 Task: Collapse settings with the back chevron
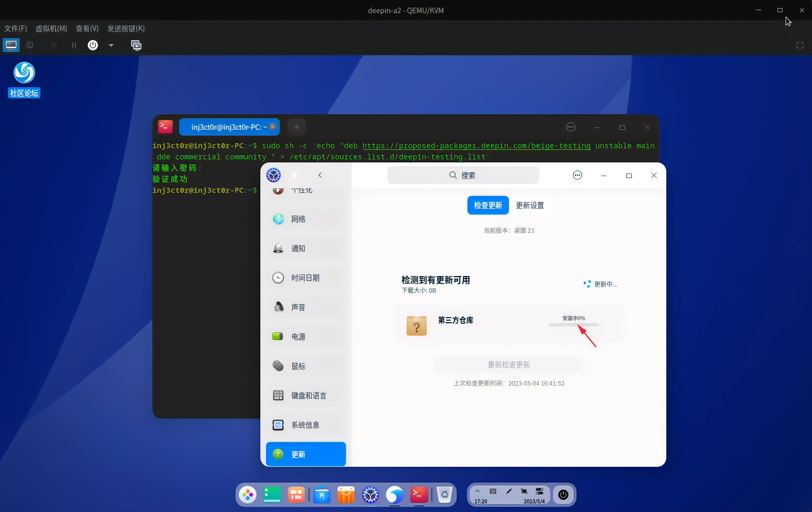[x=320, y=175]
